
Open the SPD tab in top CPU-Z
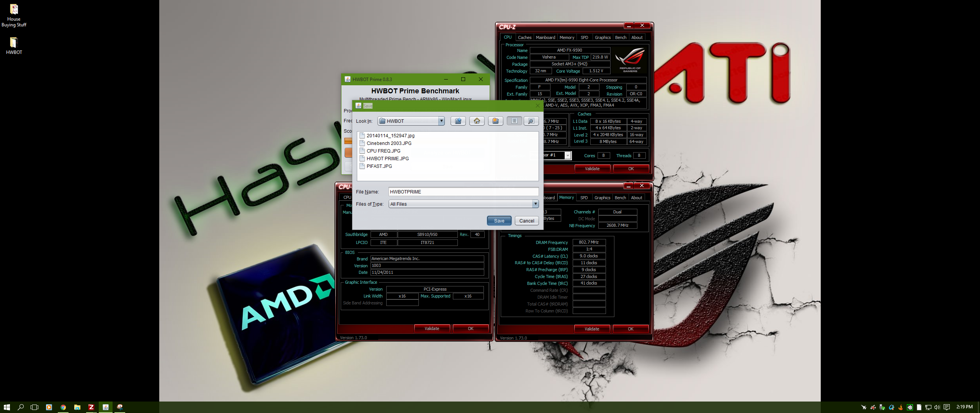[x=584, y=37]
